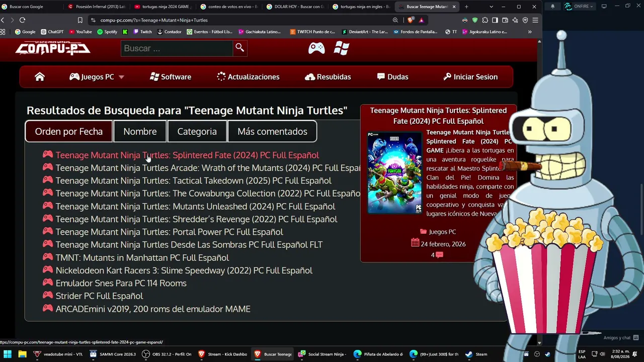The image size is (644, 362).
Task: Open the browser main menu hamburger
Action: pos(535,20)
